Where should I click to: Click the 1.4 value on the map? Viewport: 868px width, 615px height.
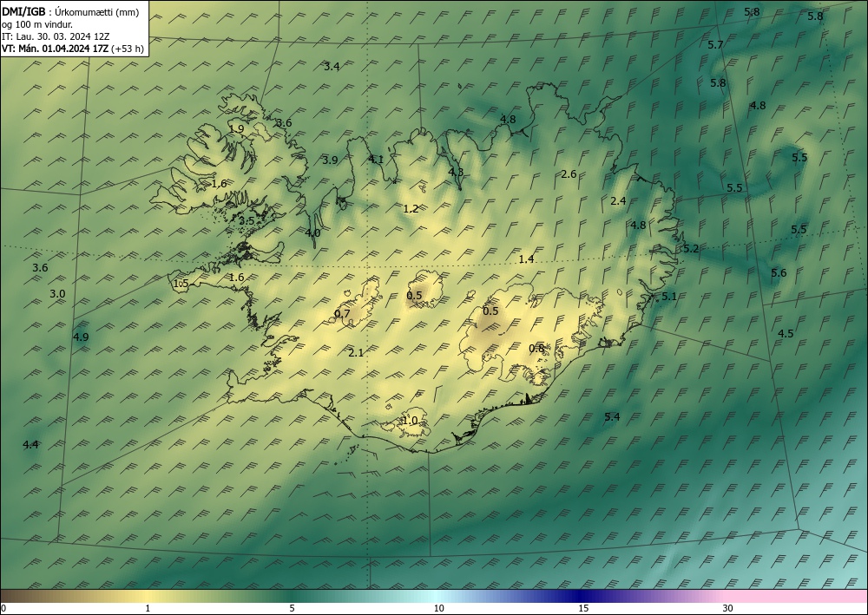pos(526,258)
